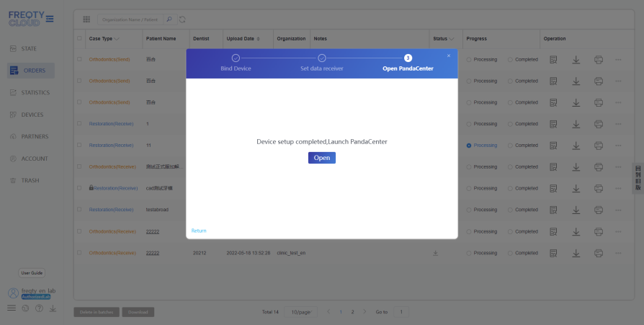Click the user avatar icon
The image size is (644, 325).
click(x=13, y=293)
